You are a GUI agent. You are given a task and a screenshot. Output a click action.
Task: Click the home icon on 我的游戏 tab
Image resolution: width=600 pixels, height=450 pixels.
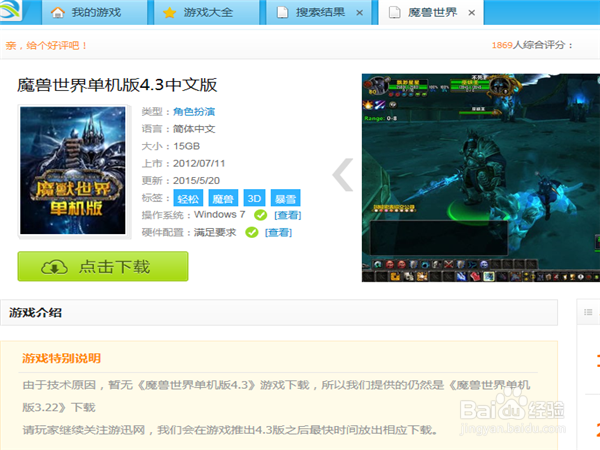[58, 13]
